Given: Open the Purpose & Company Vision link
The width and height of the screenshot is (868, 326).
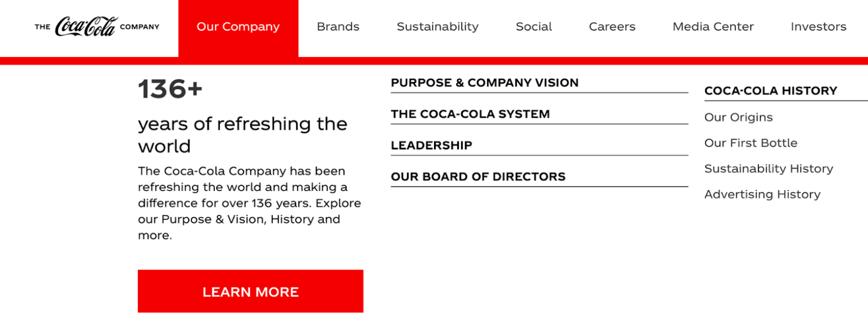Looking at the screenshot, I should click(x=484, y=83).
